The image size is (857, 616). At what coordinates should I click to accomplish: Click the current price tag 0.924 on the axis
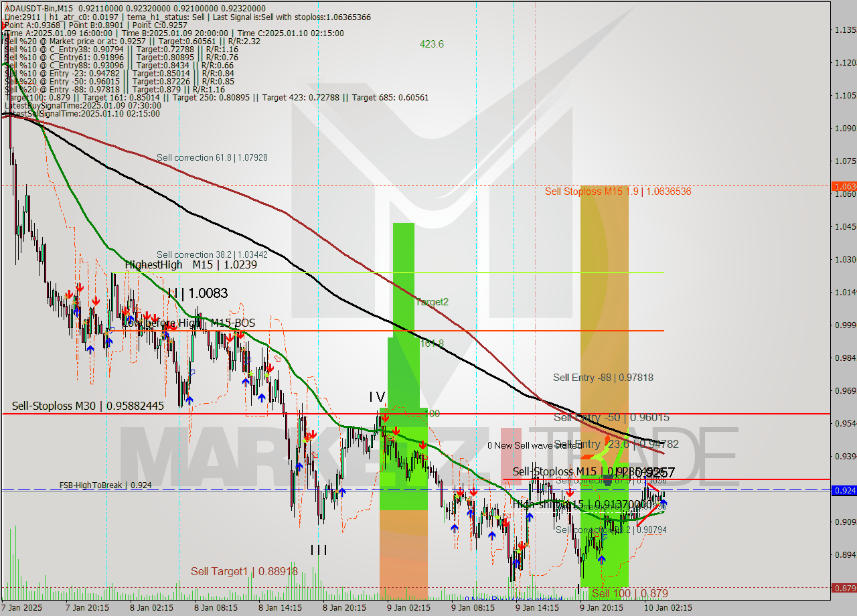pos(843,490)
